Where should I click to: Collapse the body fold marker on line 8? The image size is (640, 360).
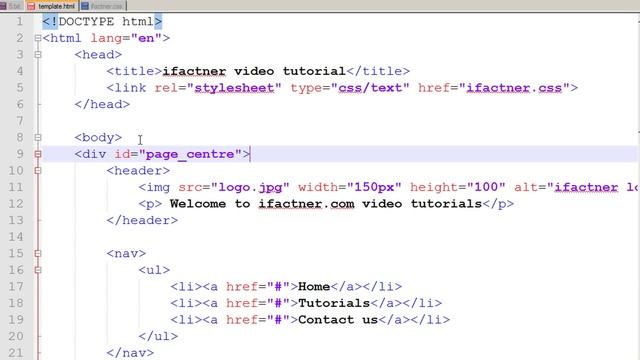38,138
